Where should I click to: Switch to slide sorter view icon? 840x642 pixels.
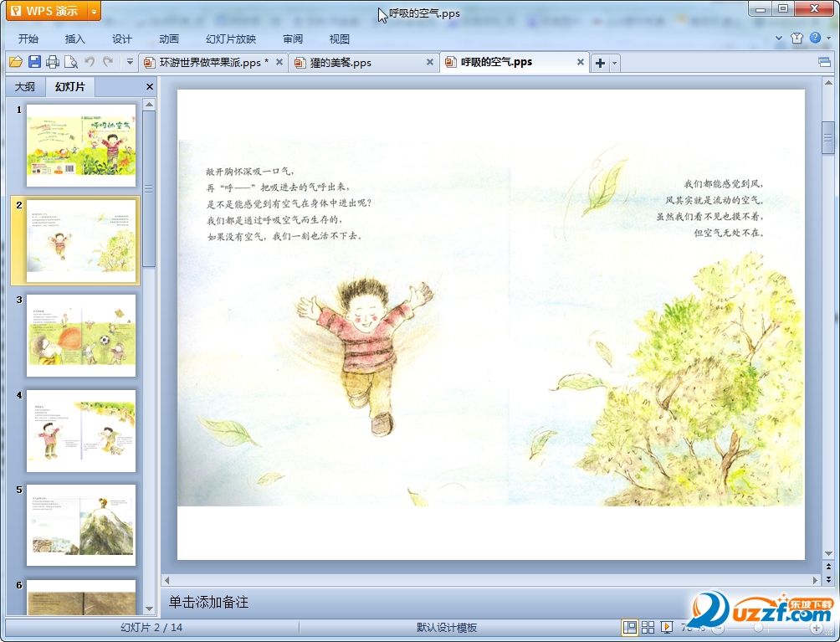(x=648, y=627)
